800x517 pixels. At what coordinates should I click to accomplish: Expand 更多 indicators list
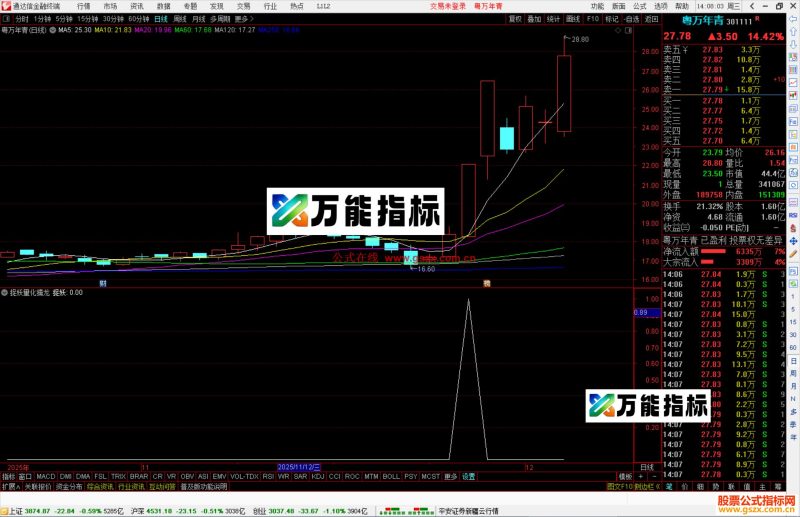(x=451, y=476)
